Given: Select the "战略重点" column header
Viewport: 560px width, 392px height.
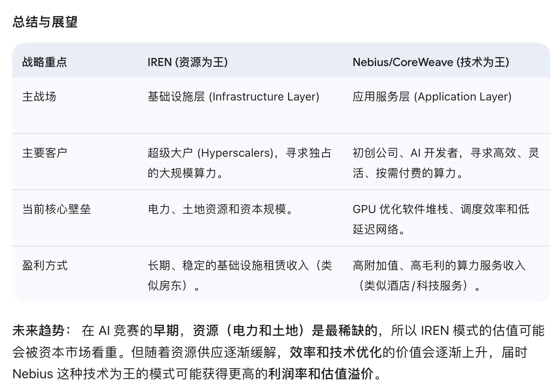Looking at the screenshot, I should 45,62.
